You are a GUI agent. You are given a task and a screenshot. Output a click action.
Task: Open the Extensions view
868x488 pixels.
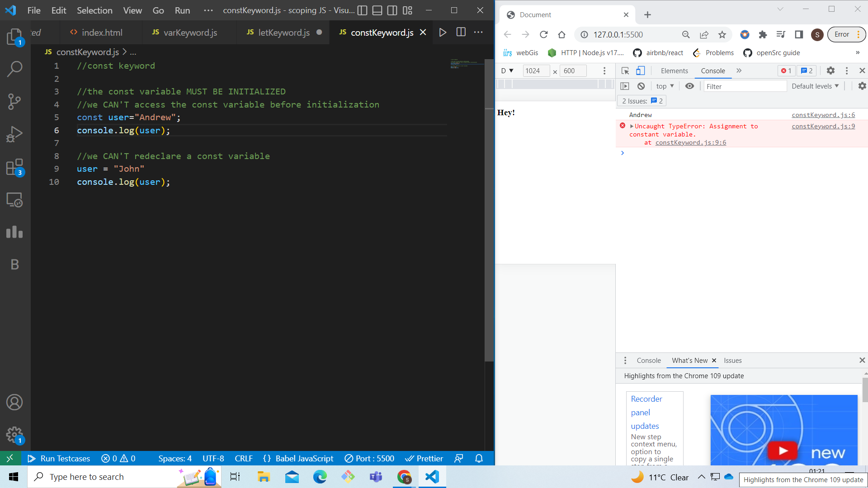[x=14, y=167]
